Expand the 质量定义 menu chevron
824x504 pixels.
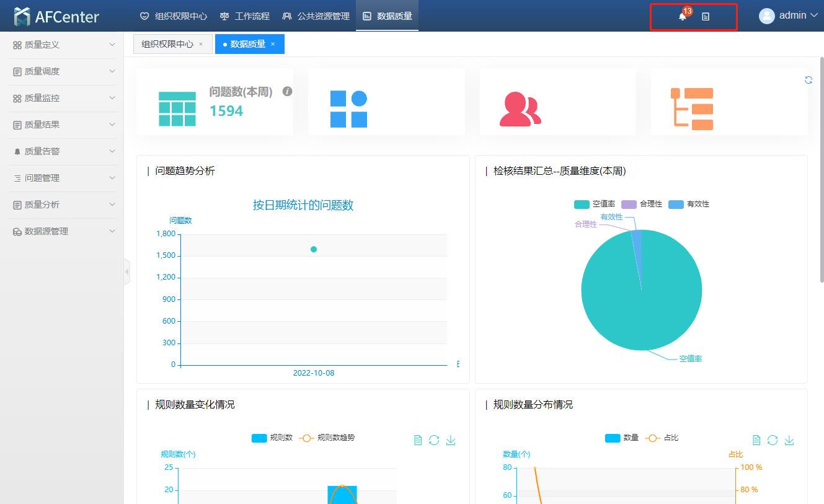112,45
